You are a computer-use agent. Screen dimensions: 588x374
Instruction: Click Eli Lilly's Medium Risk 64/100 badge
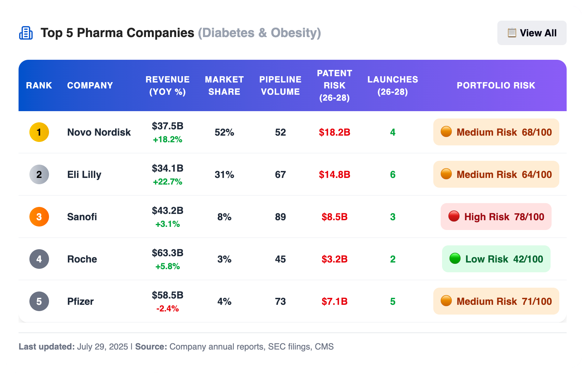[x=496, y=174]
